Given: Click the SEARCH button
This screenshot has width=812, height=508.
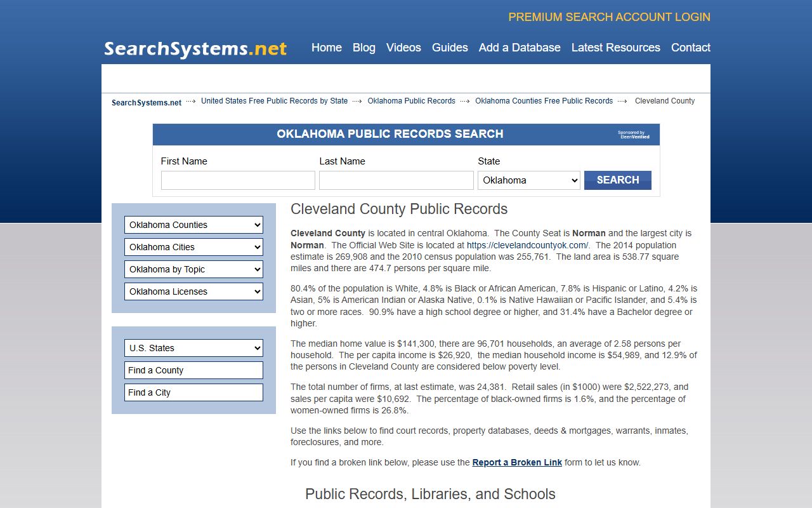Looking at the screenshot, I should point(618,180).
